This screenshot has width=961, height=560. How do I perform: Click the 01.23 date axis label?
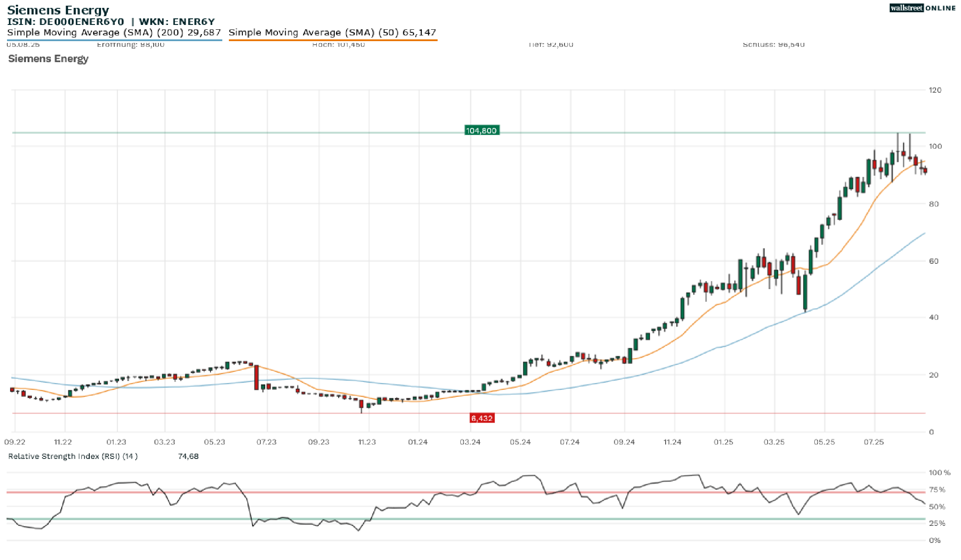pyautogui.click(x=116, y=442)
